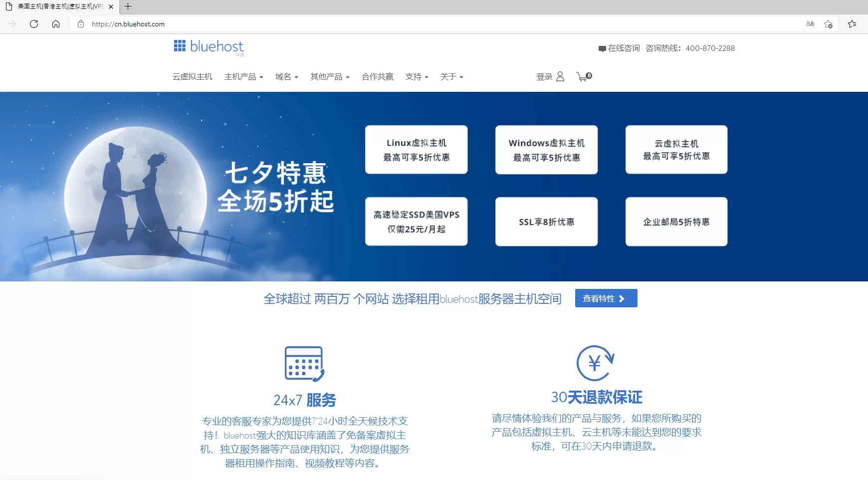Open 云虚拟主机 navigation item
This screenshot has width=868, height=480.
(x=193, y=77)
